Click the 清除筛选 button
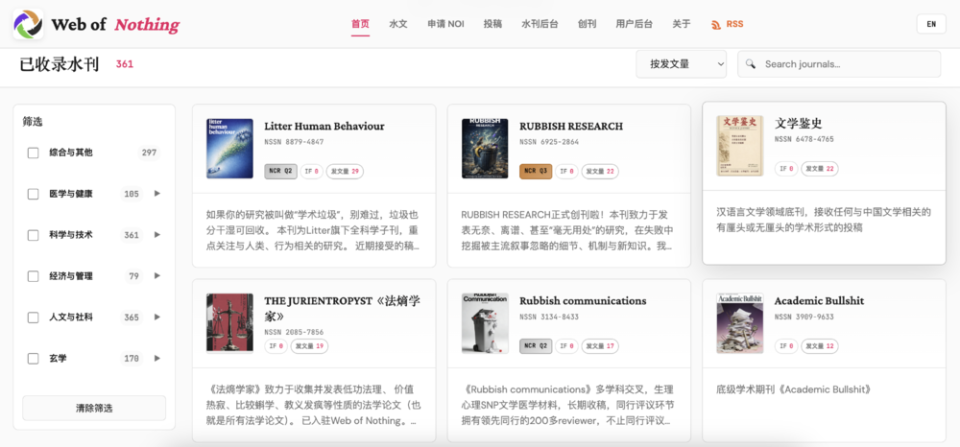 pyautogui.click(x=94, y=408)
